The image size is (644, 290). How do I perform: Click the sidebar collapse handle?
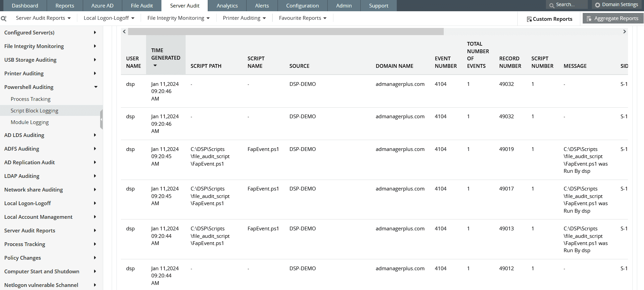(101, 120)
